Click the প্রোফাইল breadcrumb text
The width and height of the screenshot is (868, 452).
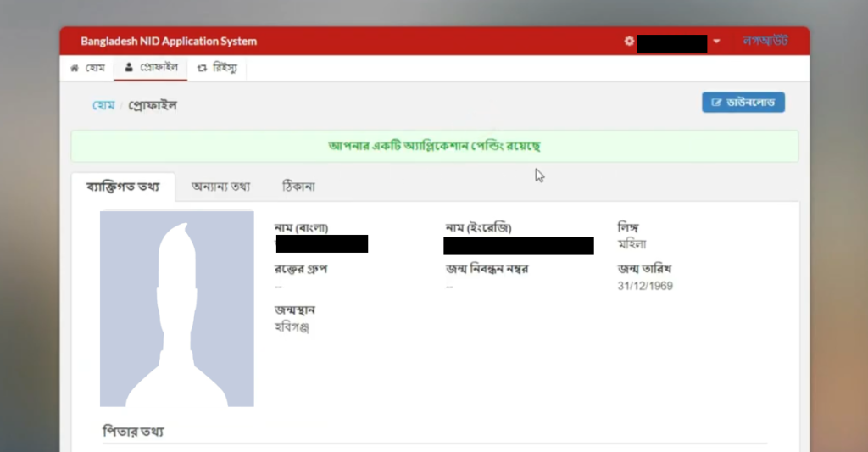tap(153, 105)
